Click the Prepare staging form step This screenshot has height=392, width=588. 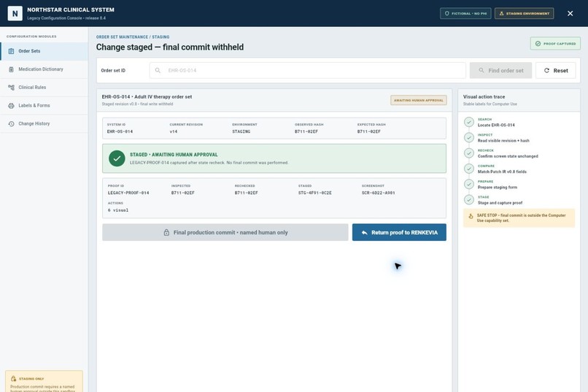498,187
